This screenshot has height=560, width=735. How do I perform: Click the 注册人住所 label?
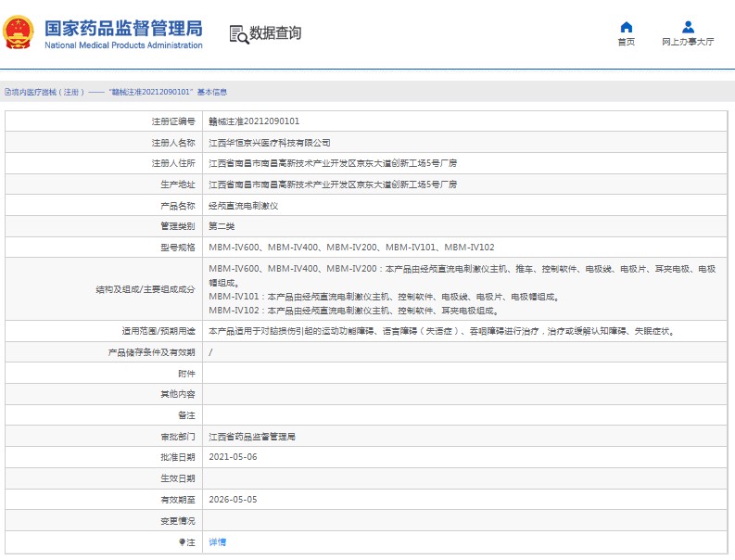[173, 163]
